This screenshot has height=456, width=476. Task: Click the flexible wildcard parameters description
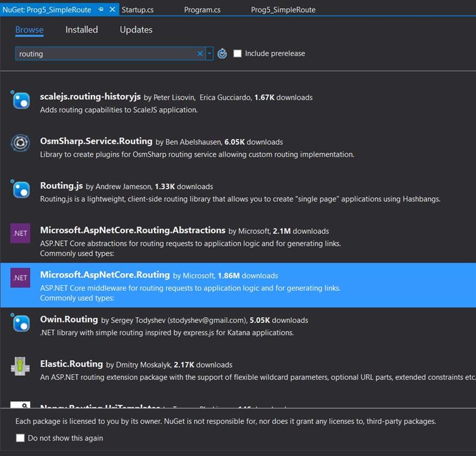tap(258, 378)
